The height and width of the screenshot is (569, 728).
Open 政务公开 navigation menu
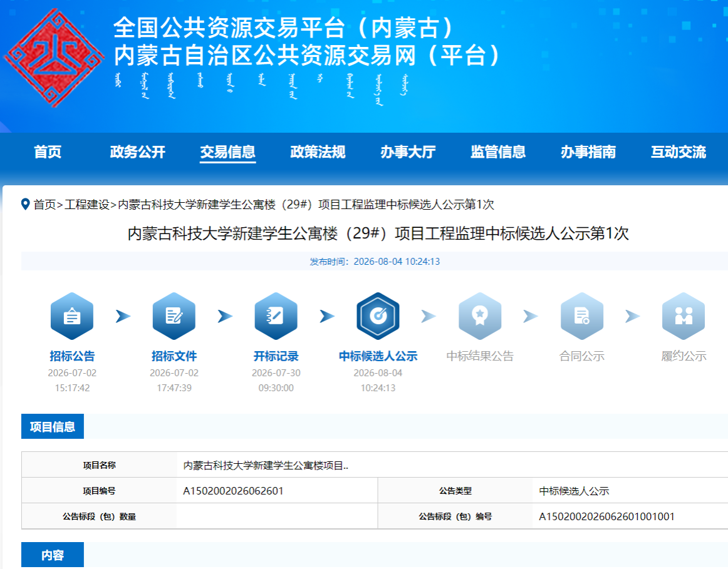click(x=137, y=151)
